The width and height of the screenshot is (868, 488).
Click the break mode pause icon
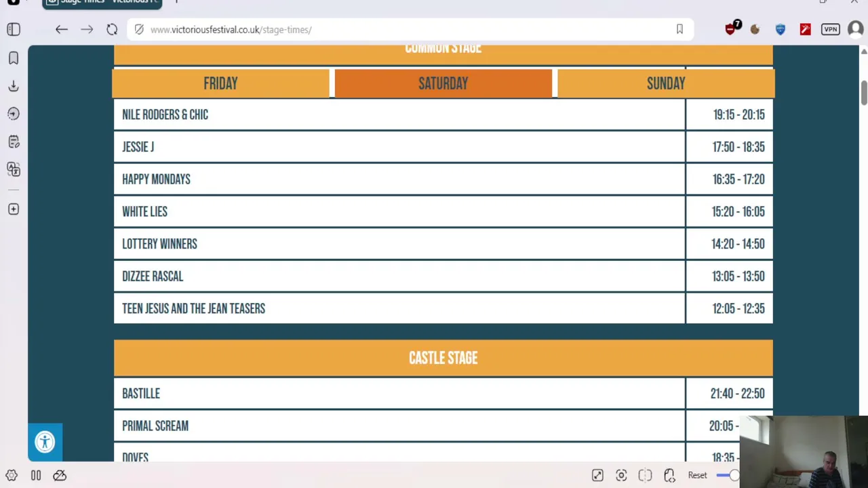[x=36, y=476]
